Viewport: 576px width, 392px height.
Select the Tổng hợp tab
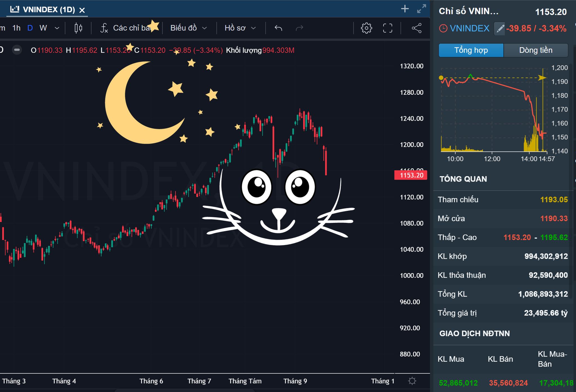coord(471,50)
